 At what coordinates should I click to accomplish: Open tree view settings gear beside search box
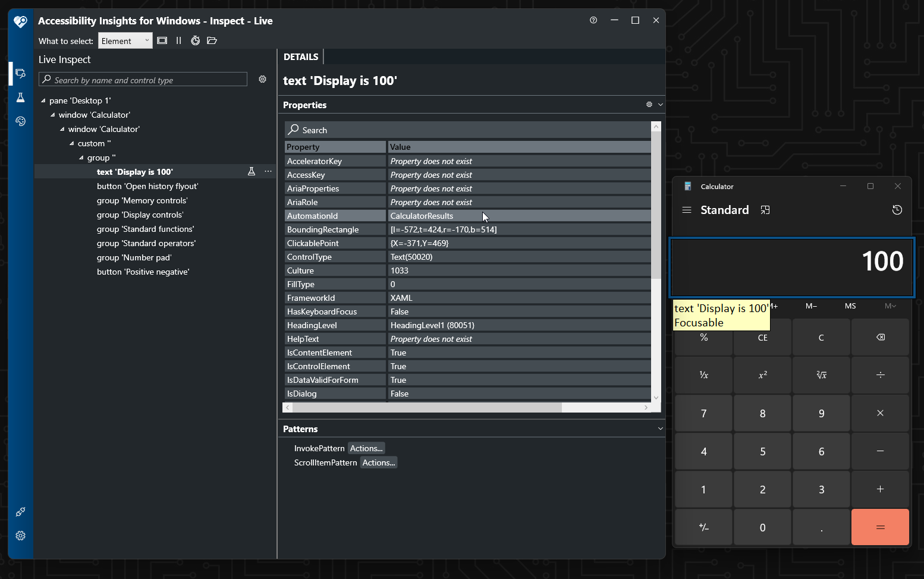click(x=262, y=79)
